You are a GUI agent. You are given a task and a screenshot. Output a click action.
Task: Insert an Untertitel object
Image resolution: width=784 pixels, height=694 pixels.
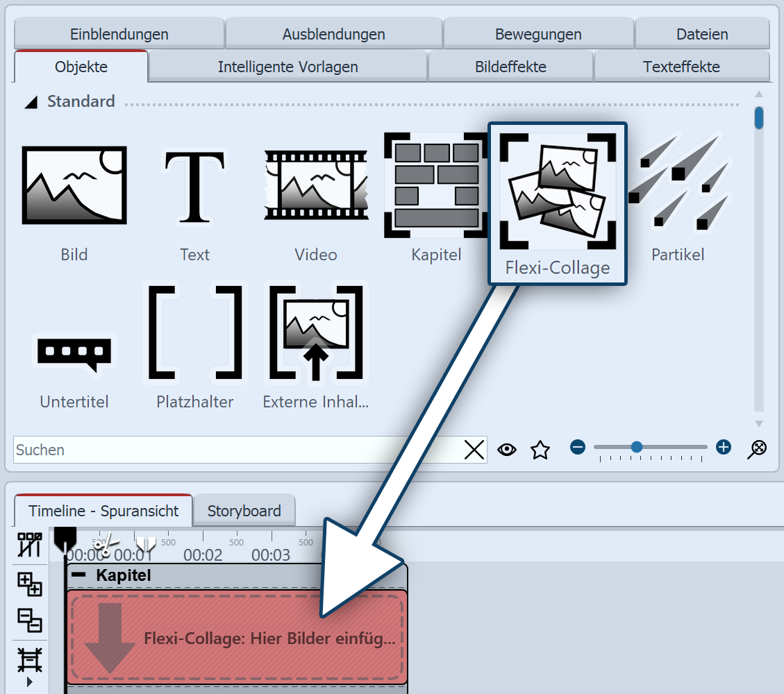pos(74,354)
